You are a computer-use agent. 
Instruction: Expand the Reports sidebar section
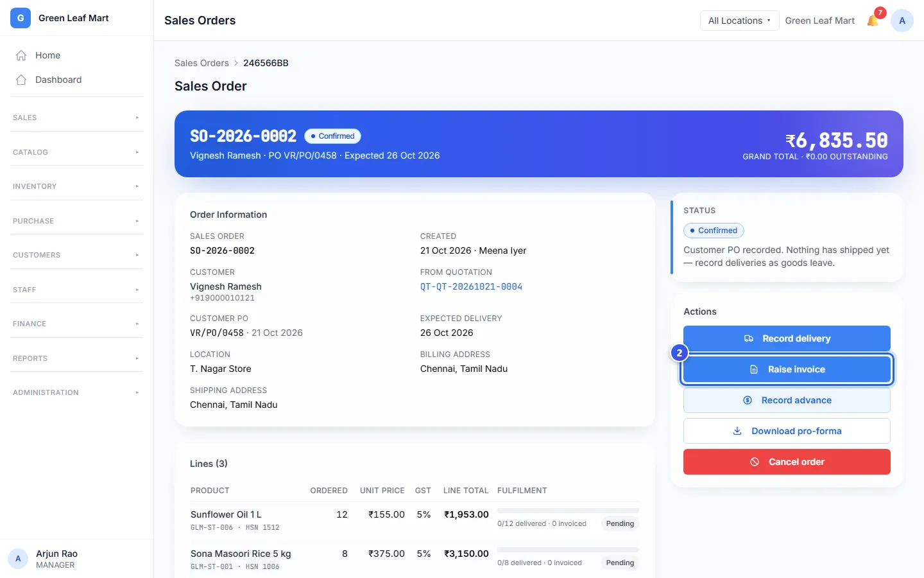pos(76,358)
